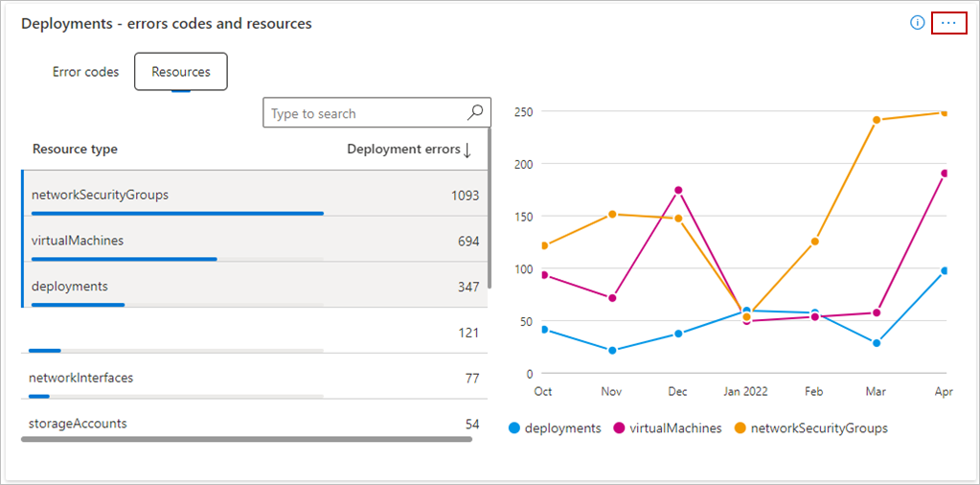
Task: Select the networkSecurityGroups table row
Action: click(254, 195)
